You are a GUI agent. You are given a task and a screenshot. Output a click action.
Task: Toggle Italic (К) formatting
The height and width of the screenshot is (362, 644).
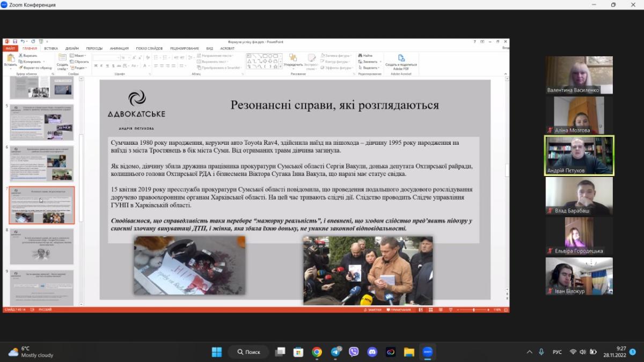pos(101,65)
